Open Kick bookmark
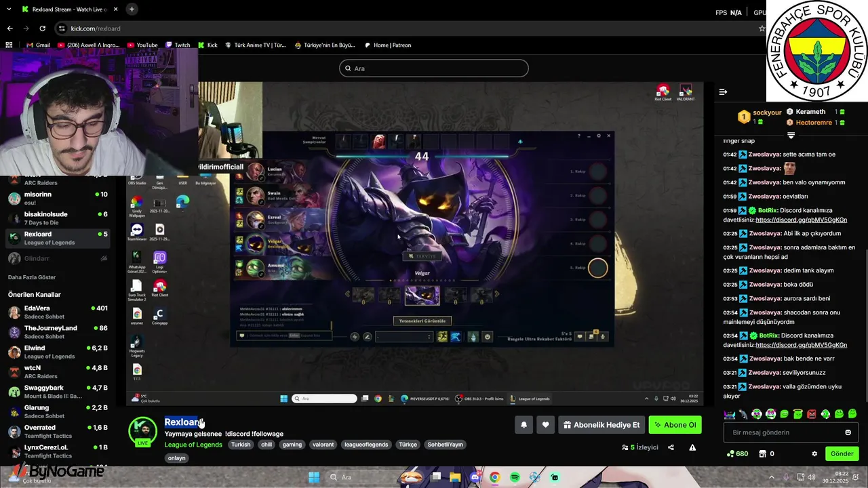The image size is (868, 488). [208, 45]
